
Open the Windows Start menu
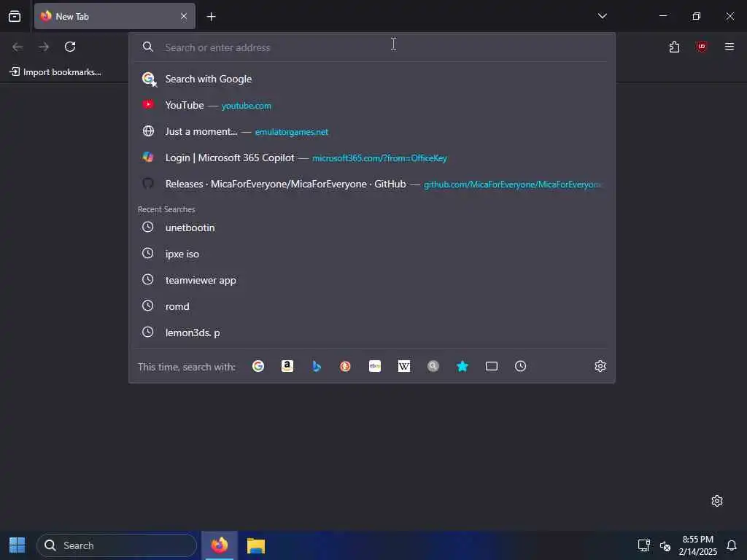click(x=18, y=545)
